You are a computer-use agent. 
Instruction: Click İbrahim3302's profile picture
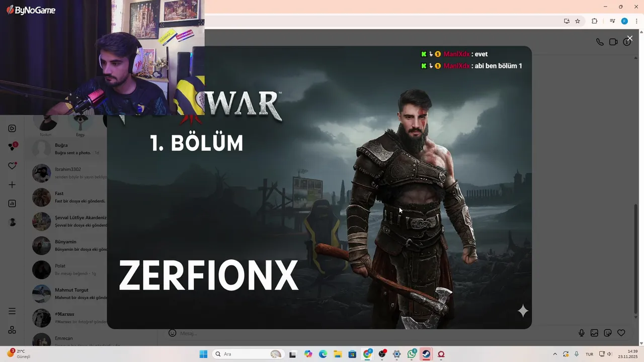click(42, 173)
